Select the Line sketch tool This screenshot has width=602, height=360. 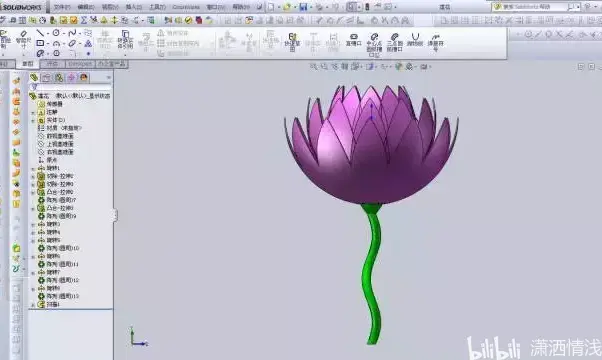40,33
